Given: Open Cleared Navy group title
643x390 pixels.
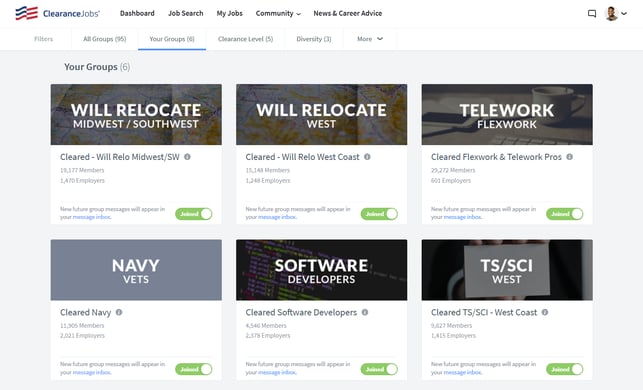Looking at the screenshot, I should (x=85, y=312).
